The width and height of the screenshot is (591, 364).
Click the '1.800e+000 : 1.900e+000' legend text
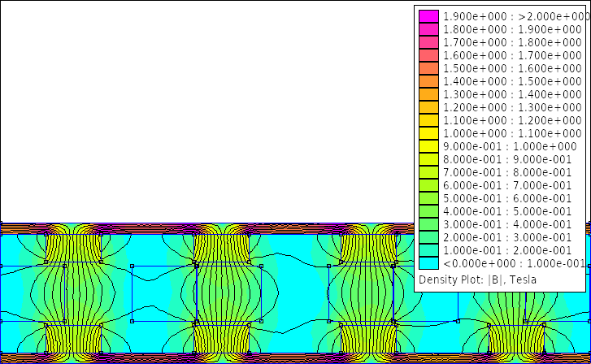click(512, 29)
